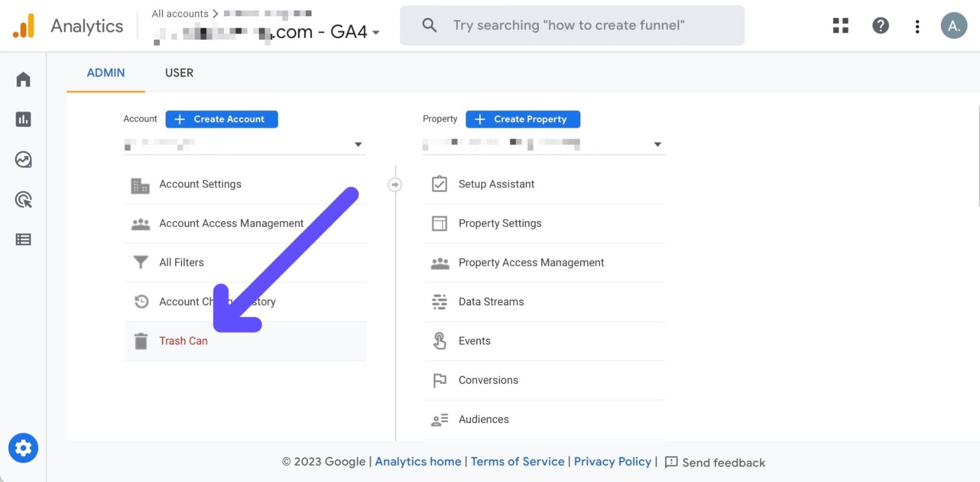This screenshot has height=482, width=980.
Task: Click the Advertising icon in the sidebar
Action: (x=23, y=200)
